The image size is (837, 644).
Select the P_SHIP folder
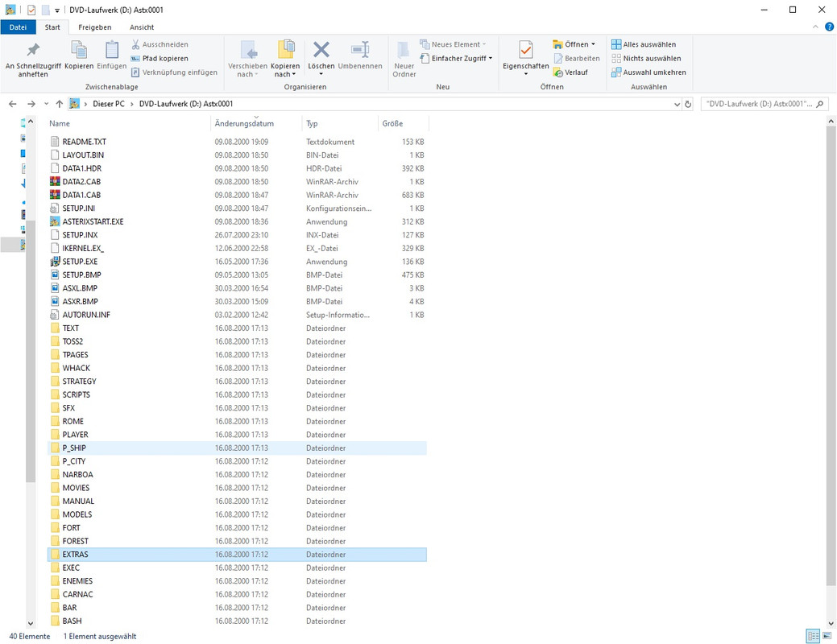click(237, 448)
